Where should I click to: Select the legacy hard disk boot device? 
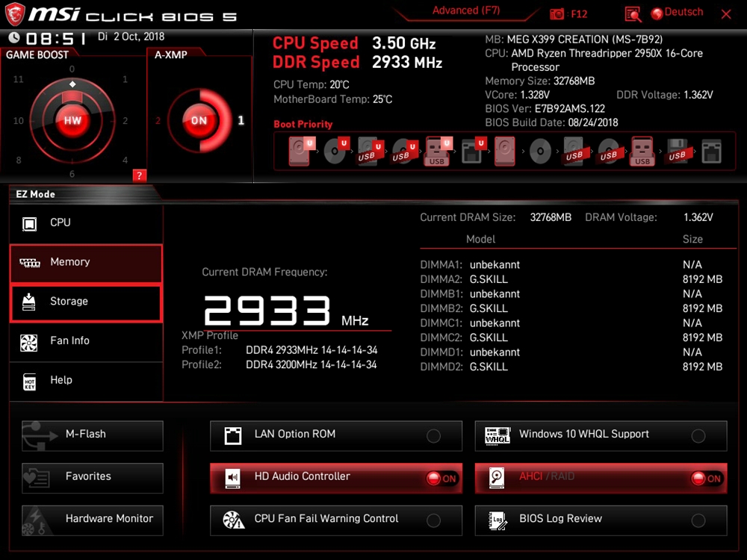pos(505,152)
